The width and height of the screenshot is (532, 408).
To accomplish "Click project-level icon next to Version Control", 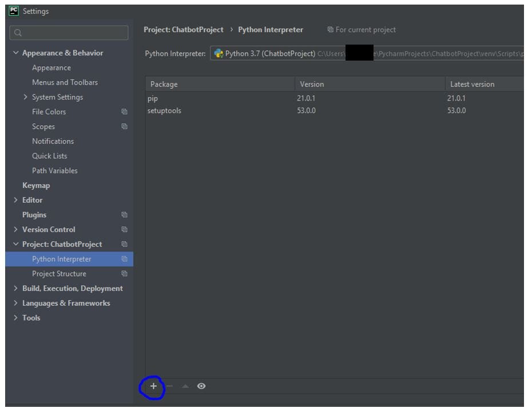I will (x=125, y=229).
